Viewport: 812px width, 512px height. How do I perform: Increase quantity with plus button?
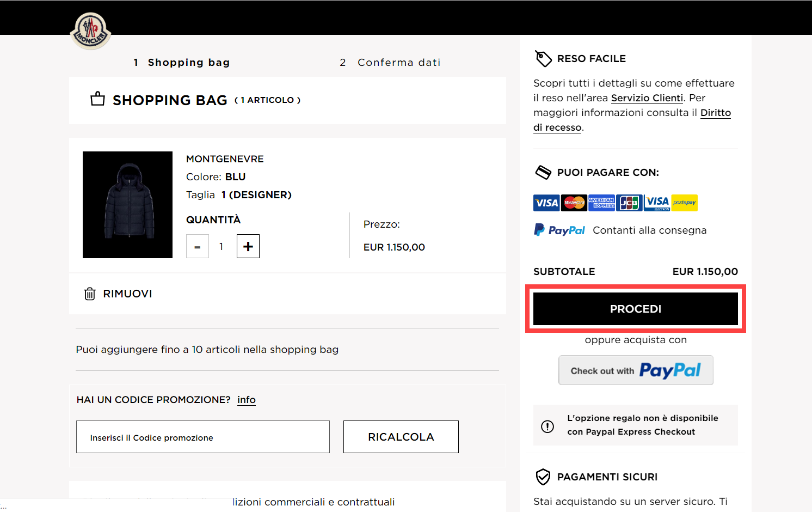[x=248, y=246]
